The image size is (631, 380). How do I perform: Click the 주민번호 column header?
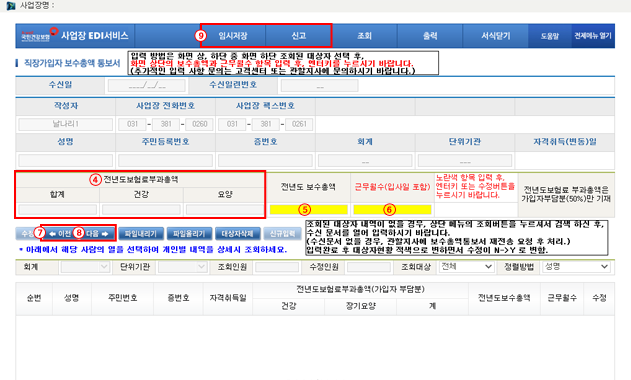click(x=122, y=298)
